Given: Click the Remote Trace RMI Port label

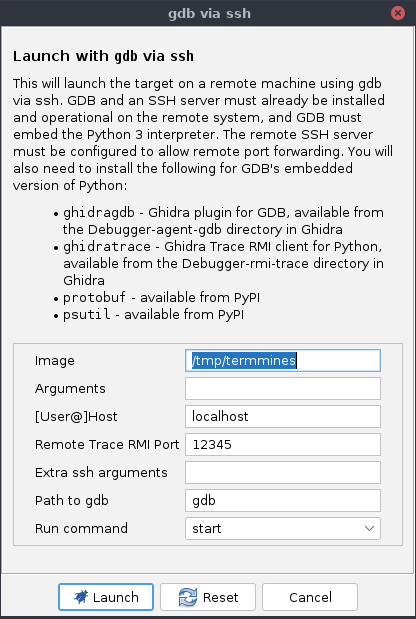Looking at the screenshot, I should pyautogui.click(x=107, y=445).
